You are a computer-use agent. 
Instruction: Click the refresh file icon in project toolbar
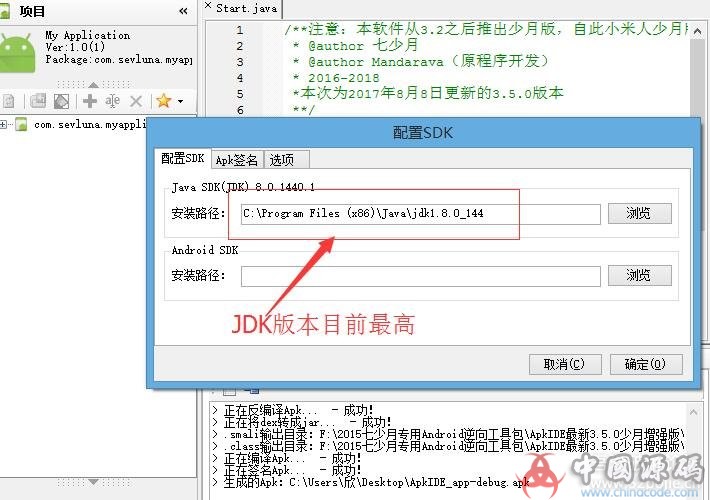coord(8,101)
